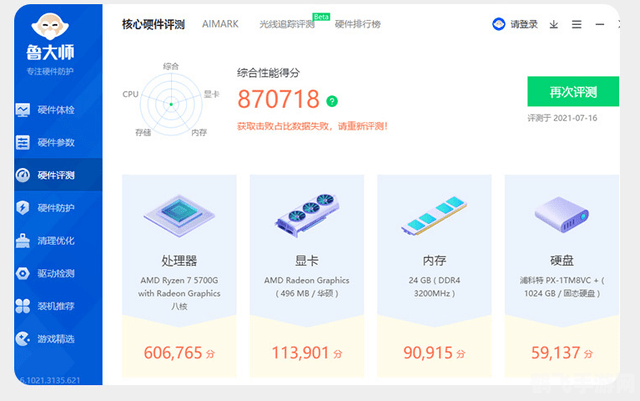The image size is (640, 401).
Task: Click the performance radar chart
Action: point(171,104)
